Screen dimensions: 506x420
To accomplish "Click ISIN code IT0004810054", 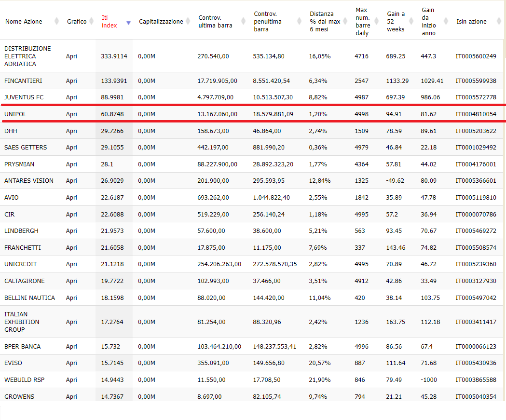I will pos(476,114).
